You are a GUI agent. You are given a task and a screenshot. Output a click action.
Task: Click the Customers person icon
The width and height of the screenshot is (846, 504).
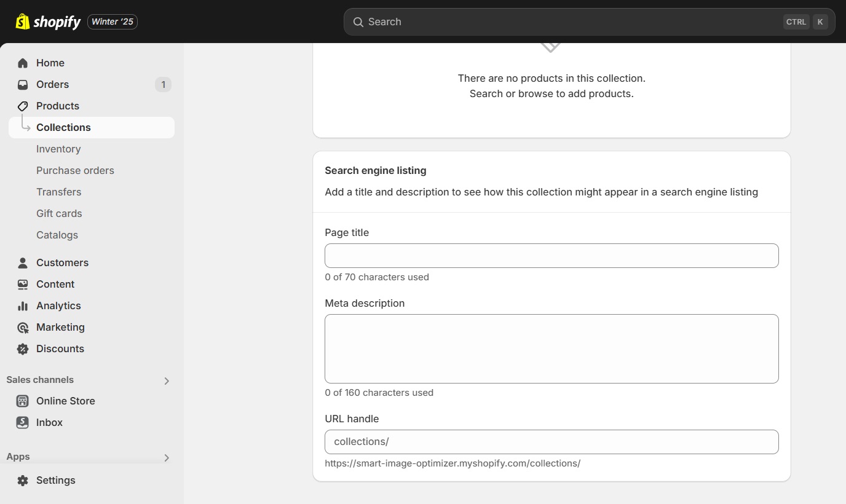(22, 262)
